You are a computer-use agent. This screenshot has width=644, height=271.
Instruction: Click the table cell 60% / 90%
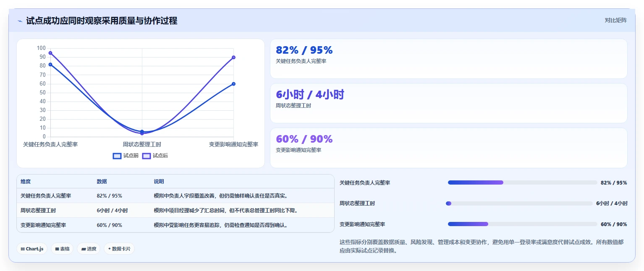[x=109, y=225]
